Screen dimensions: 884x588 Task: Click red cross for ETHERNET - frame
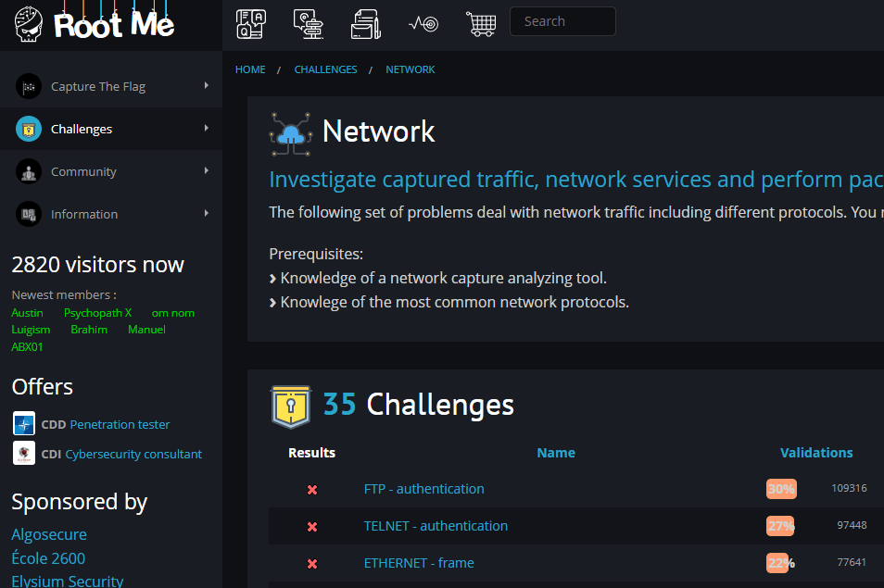(311, 564)
